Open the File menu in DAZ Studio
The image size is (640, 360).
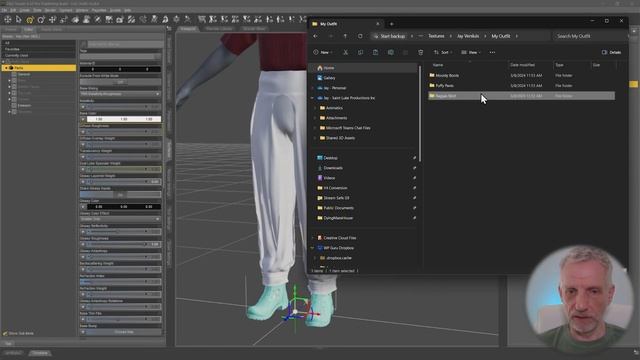(x=4, y=10)
